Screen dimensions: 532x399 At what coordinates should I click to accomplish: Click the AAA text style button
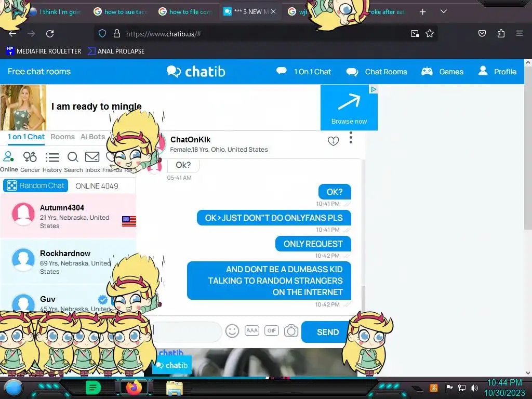click(x=252, y=330)
